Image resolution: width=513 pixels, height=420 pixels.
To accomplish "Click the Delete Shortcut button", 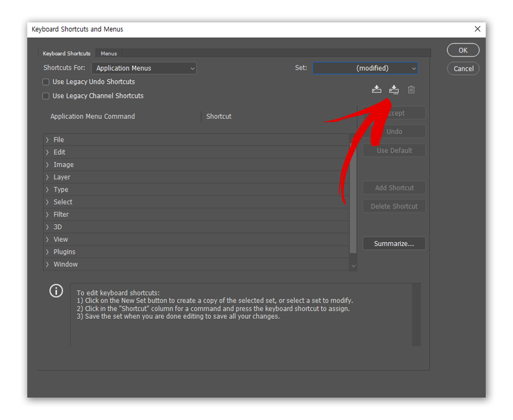I will (x=394, y=206).
